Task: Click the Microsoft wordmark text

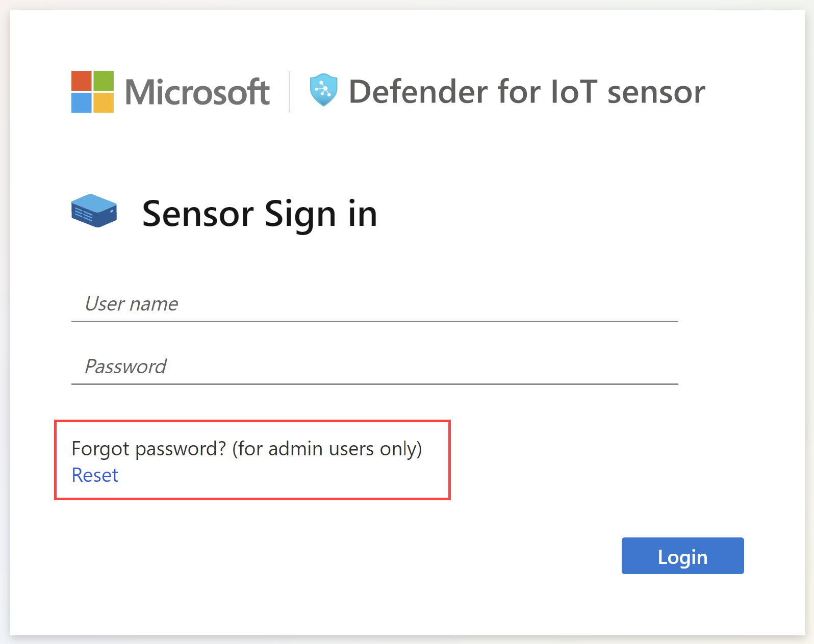Action: point(198,92)
